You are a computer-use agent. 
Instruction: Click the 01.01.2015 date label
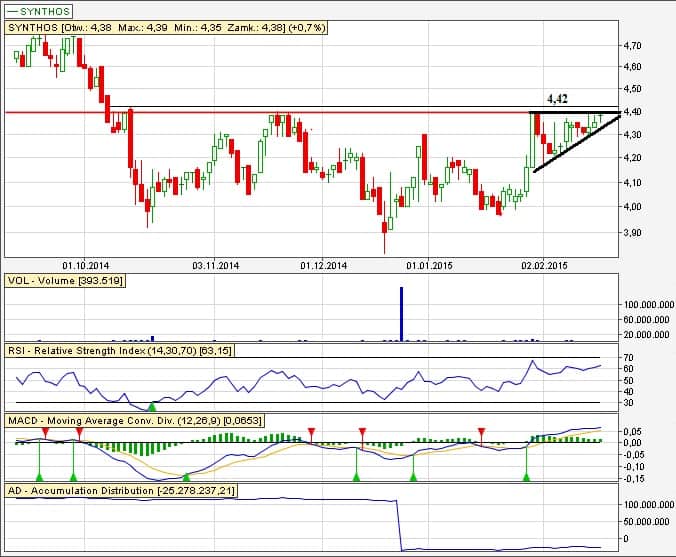[431, 265]
